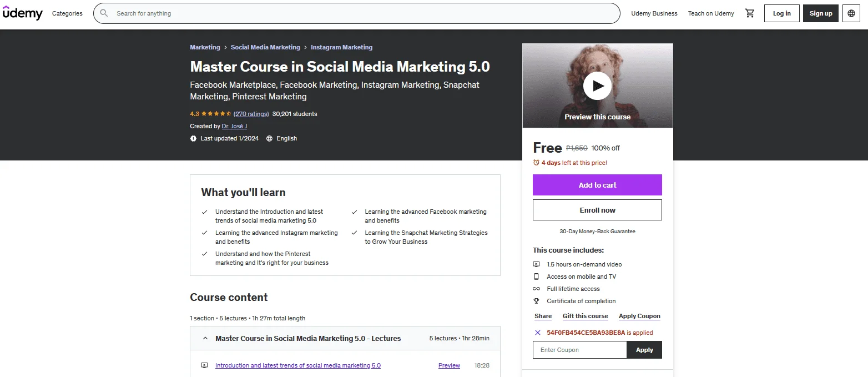The width and height of the screenshot is (868, 377).
Task: Go to Marketing breadcrumb
Action: [x=205, y=47]
